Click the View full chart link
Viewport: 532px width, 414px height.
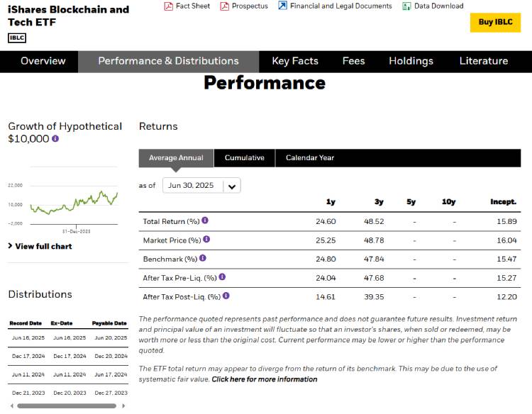(43, 246)
